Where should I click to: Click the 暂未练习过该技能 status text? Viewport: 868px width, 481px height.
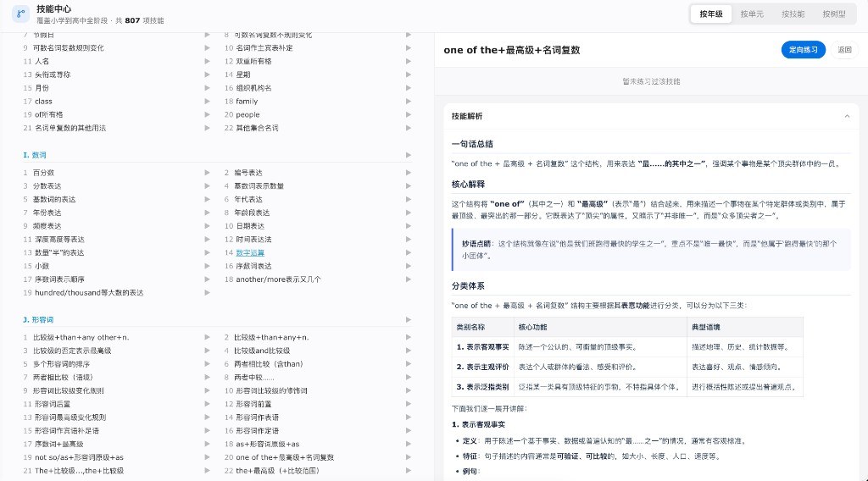point(651,81)
